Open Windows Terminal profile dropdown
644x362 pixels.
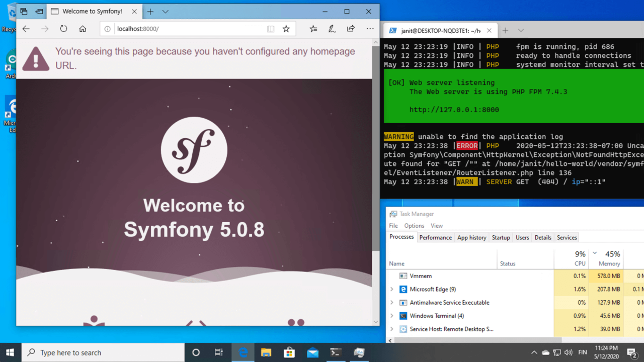click(x=521, y=31)
